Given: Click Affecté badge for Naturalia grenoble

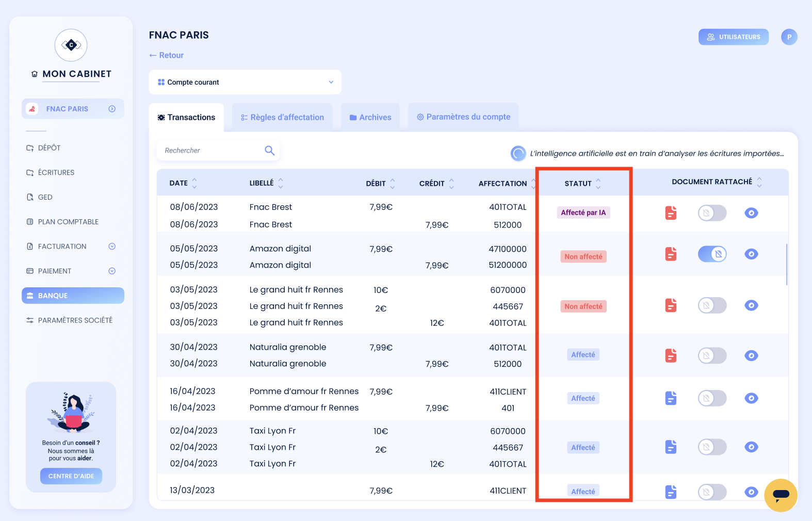Looking at the screenshot, I should click(583, 355).
